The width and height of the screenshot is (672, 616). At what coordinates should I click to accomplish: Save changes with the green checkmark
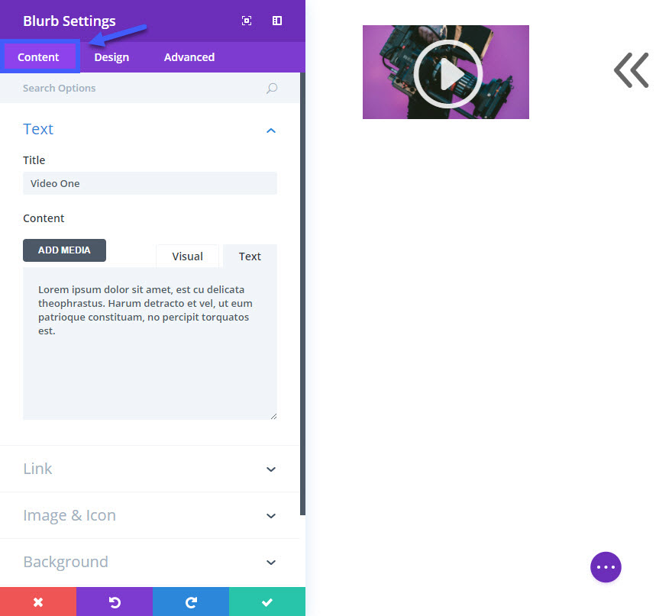[267, 601]
